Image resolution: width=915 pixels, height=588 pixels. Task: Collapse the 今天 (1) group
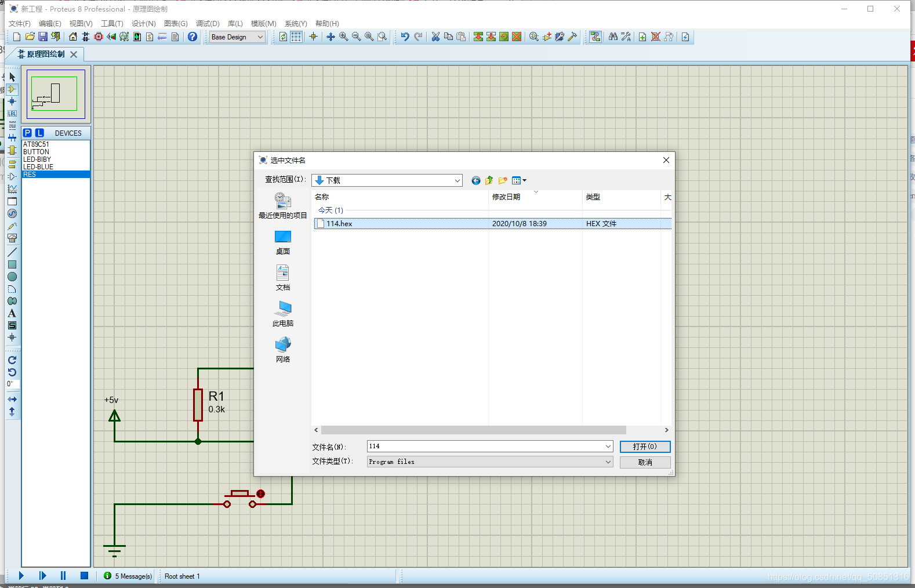coord(331,210)
